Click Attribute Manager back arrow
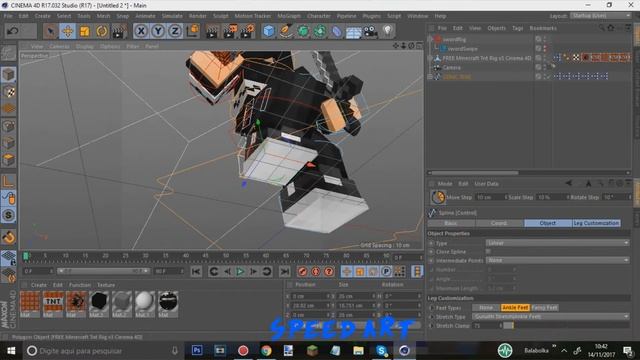This screenshot has width=640, height=360. (x=568, y=184)
